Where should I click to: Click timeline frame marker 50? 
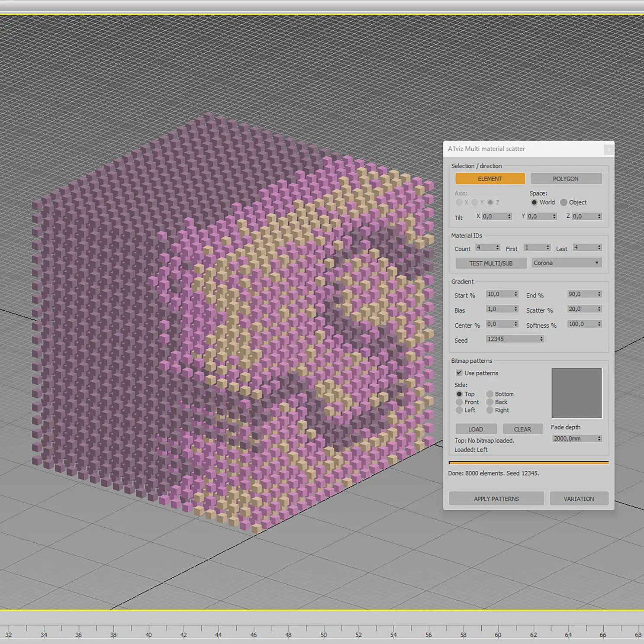pos(324,634)
